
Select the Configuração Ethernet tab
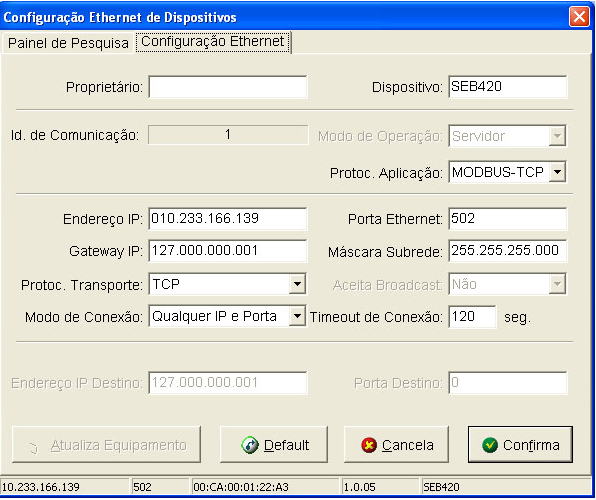[x=213, y=42]
